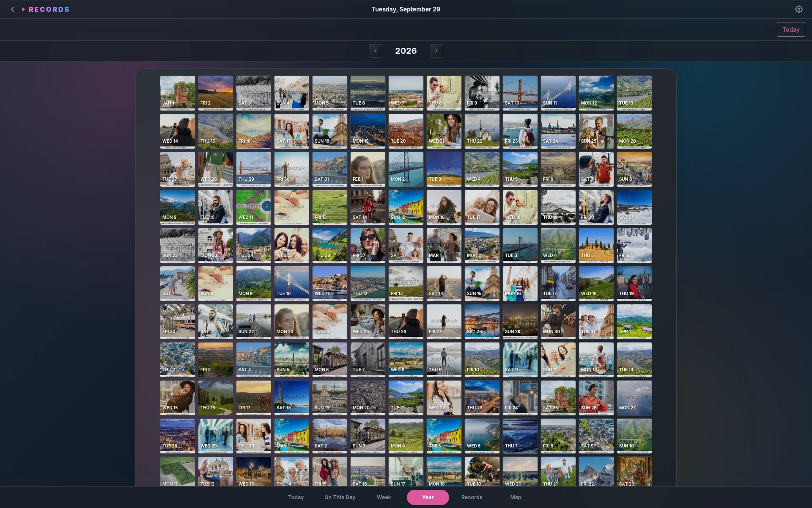Image resolution: width=812 pixels, height=508 pixels.
Task: Select the SUN 18 Eiffel Tower thumbnail
Action: (330, 131)
